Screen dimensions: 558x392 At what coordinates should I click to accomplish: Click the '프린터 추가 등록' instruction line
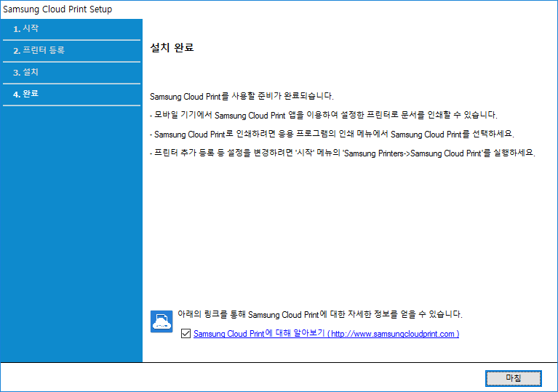click(343, 153)
